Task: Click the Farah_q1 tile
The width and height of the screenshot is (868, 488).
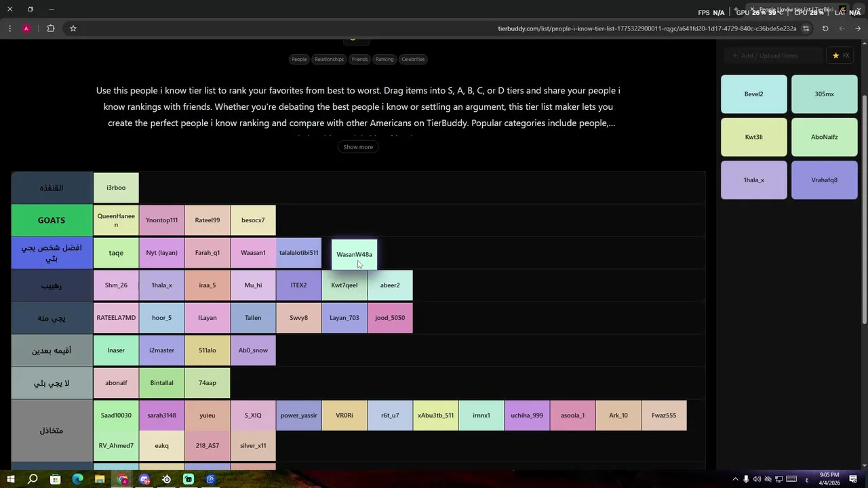Action: click(208, 253)
